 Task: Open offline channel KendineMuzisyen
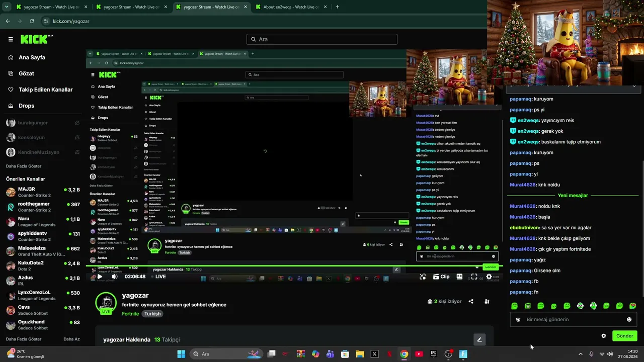[x=43, y=152]
